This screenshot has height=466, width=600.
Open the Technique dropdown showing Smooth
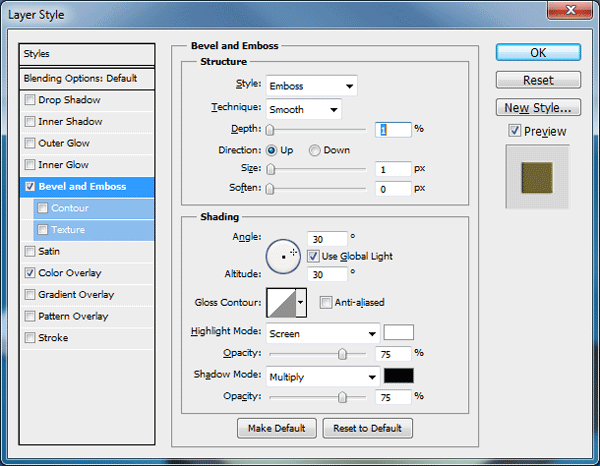coord(303,109)
